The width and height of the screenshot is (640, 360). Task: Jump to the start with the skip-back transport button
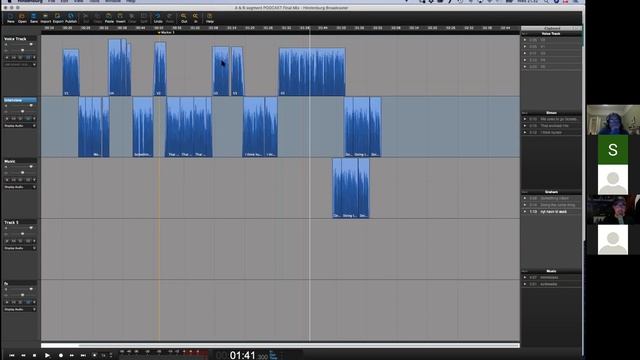coord(12,356)
